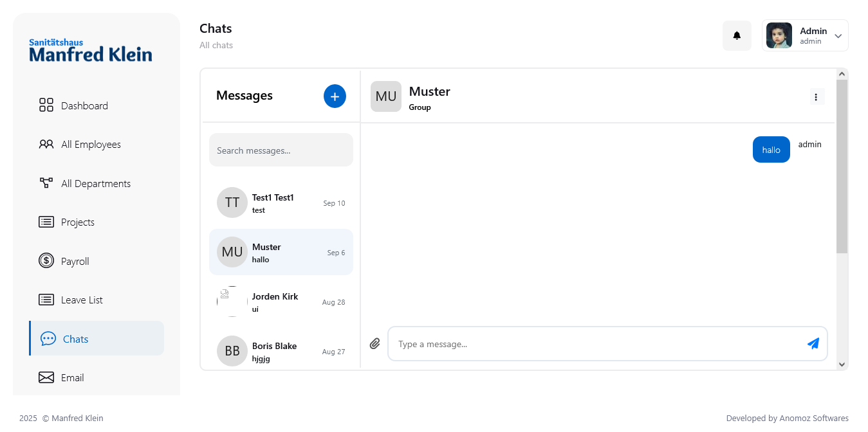Viewport: 868px width, 432px height.
Task: Click the Payroll dollar icon
Action: coord(46,261)
